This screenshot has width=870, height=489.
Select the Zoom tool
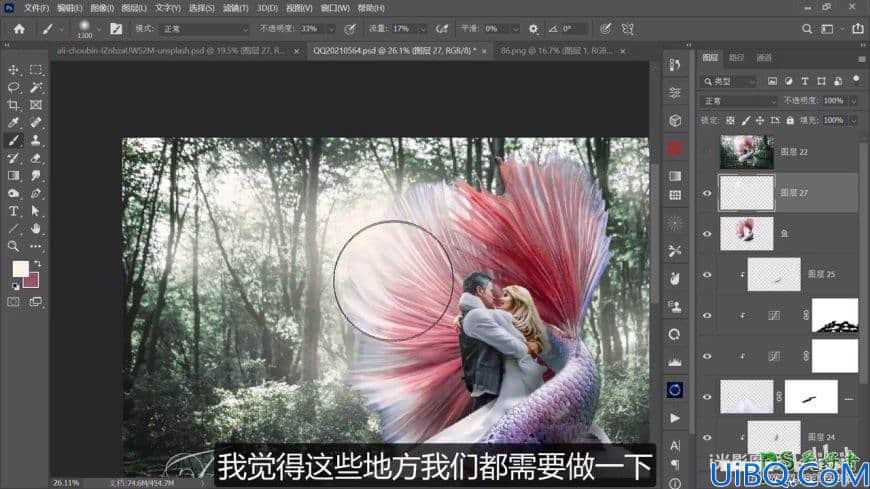13,246
